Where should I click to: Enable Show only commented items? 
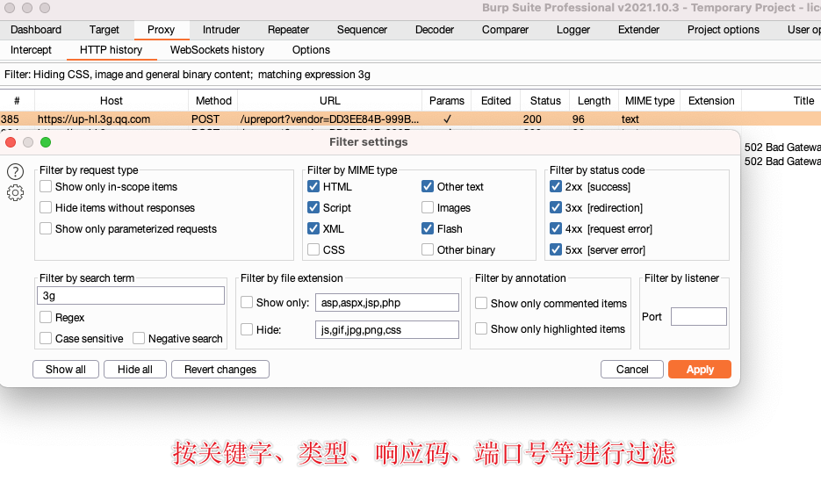[x=481, y=303]
